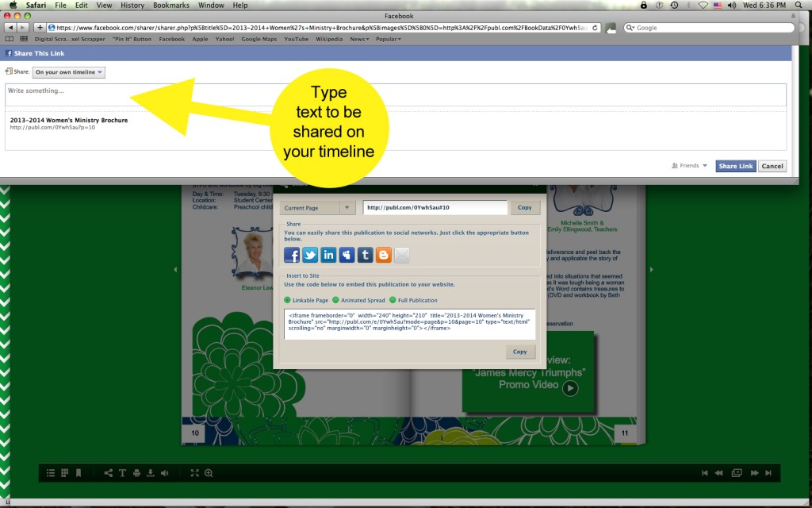Image resolution: width=812 pixels, height=508 pixels.
Task: Open bookmarks in the flipbook toolbar
Action: [79, 473]
